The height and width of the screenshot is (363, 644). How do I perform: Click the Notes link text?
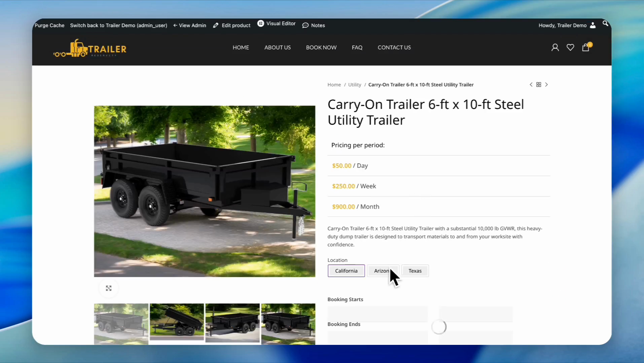click(318, 26)
